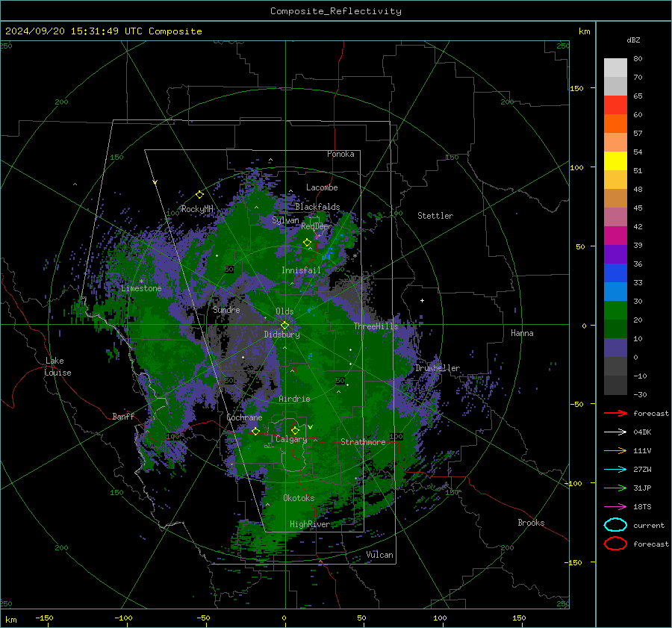Click the current legend label

(649, 525)
